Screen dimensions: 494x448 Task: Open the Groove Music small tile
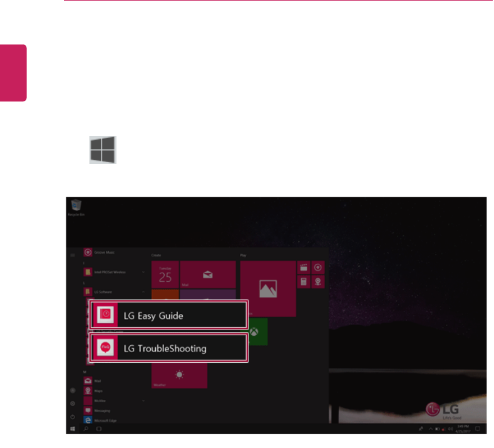(318, 268)
